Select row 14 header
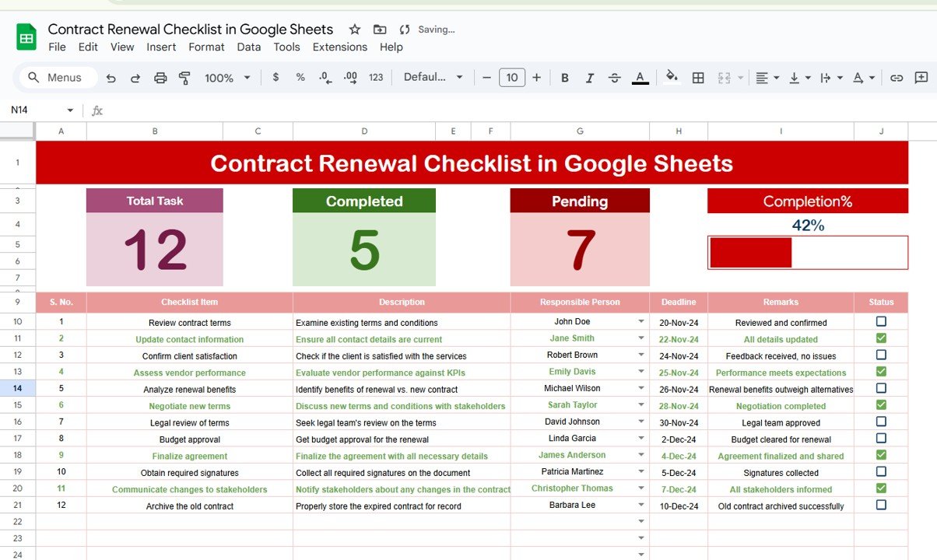 pyautogui.click(x=18, y=389)
